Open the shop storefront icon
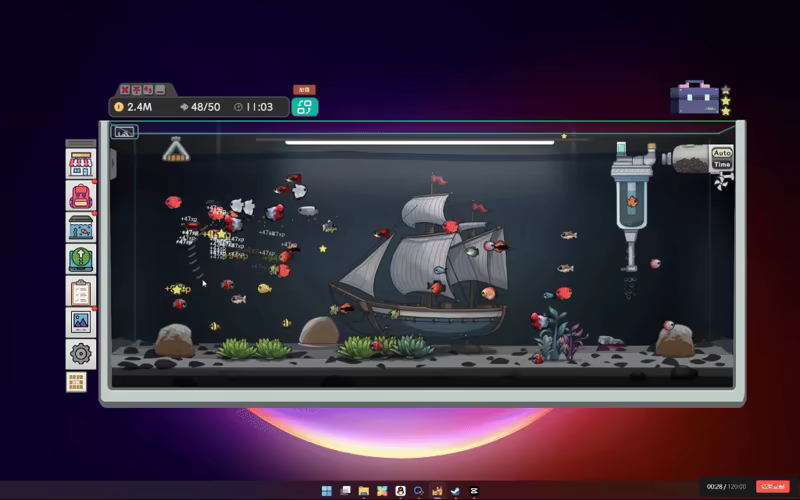800x500 pixels. click(81, 164)
